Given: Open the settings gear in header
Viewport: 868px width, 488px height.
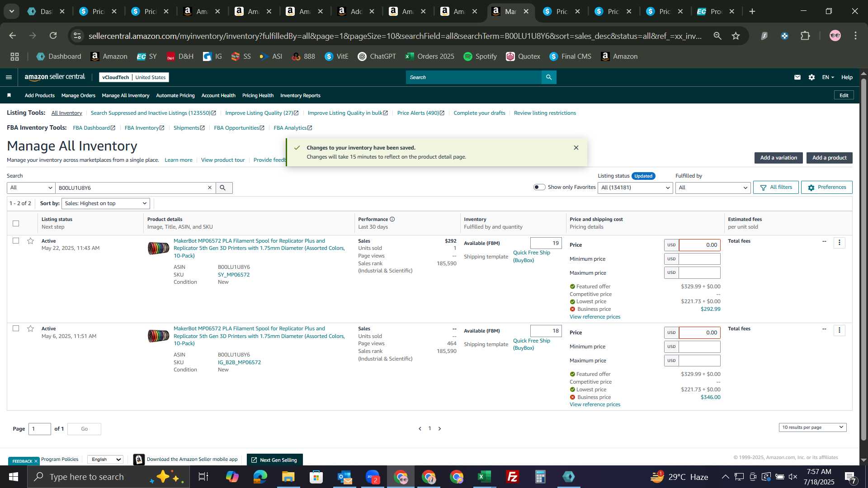Looking at the screenshot, I should (811, 77).
